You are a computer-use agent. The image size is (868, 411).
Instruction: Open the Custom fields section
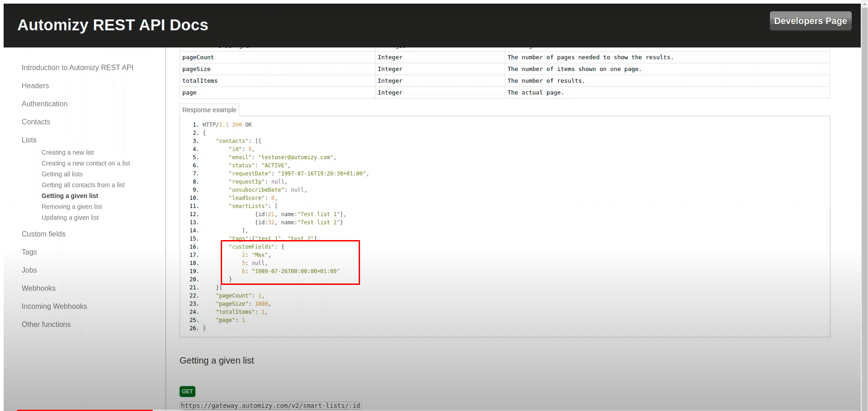(x=43, y=234)
